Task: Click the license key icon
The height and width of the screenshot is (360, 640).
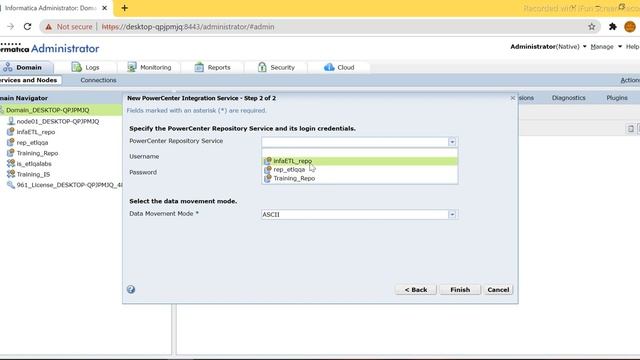Action: point(11,184)
